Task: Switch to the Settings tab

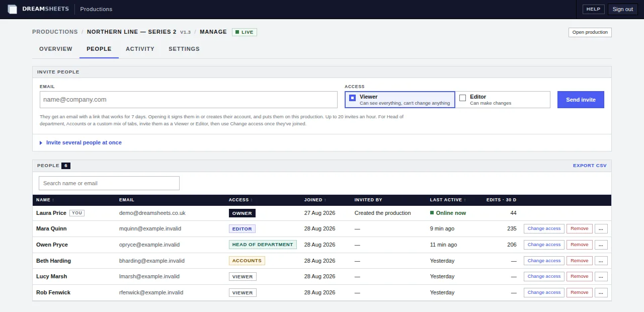Action: pos(184,49)
